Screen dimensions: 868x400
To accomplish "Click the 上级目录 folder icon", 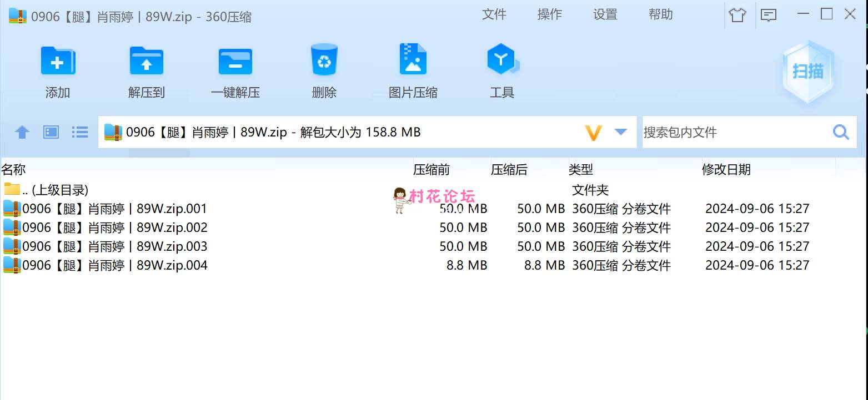I will [x=12, y=189].
